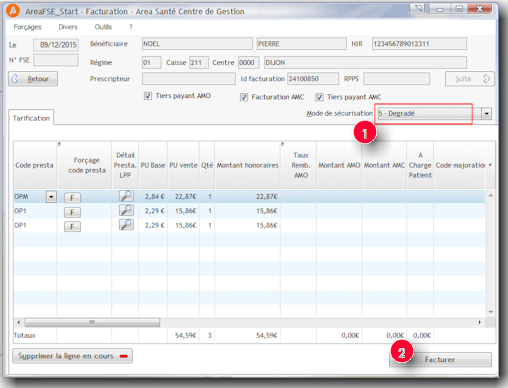Toggle the Facturation AMC checkbox
The image size is (508, 388).
tap(244, 97)
